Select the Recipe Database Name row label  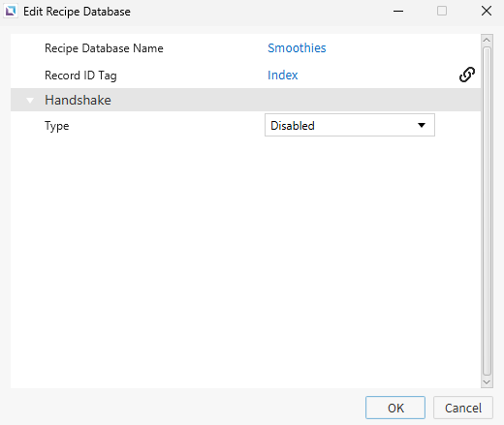(104, 48)
